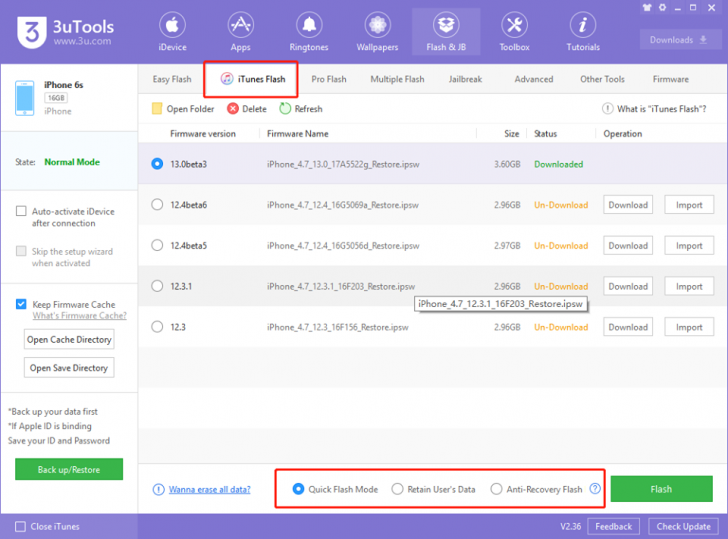Open the Toolbox section
728x539 pixels.
coord(514,32)
